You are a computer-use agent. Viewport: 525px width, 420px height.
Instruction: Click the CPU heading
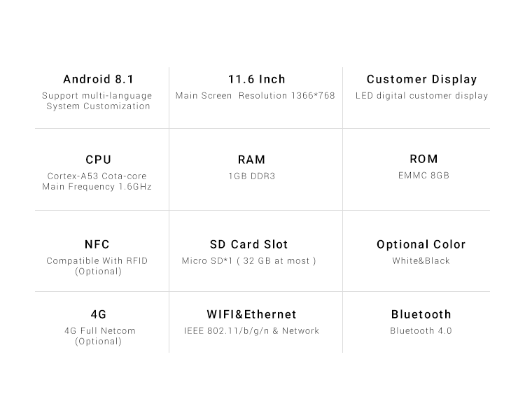[x=99, y=160]
